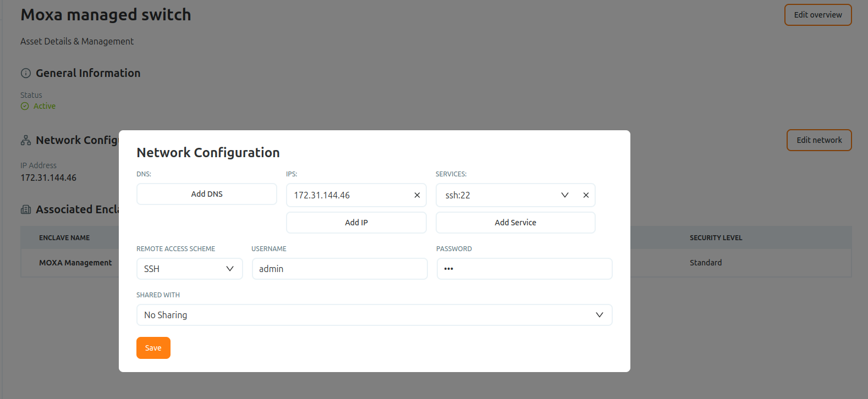
Task: Click the Add DNS button
Action: [207, 194]
